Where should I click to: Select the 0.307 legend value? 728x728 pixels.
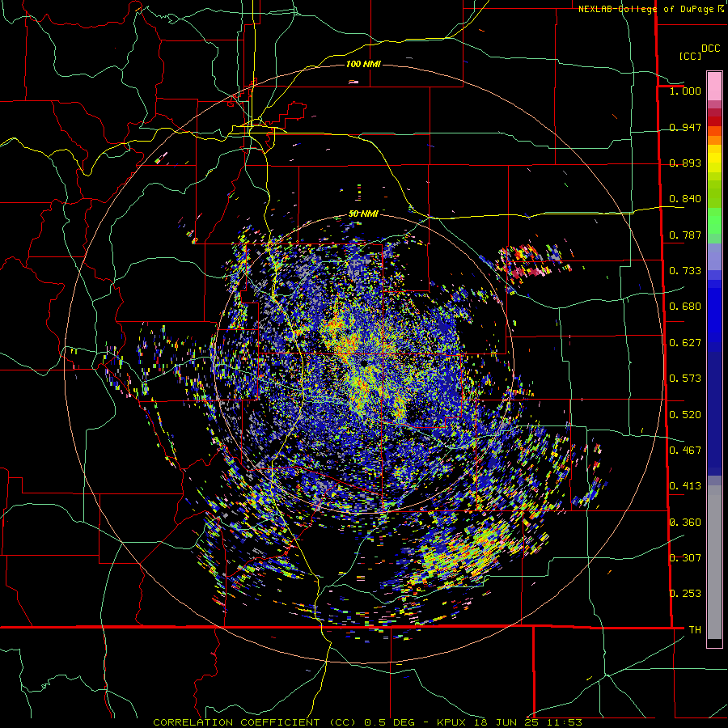tap(685, 558)
